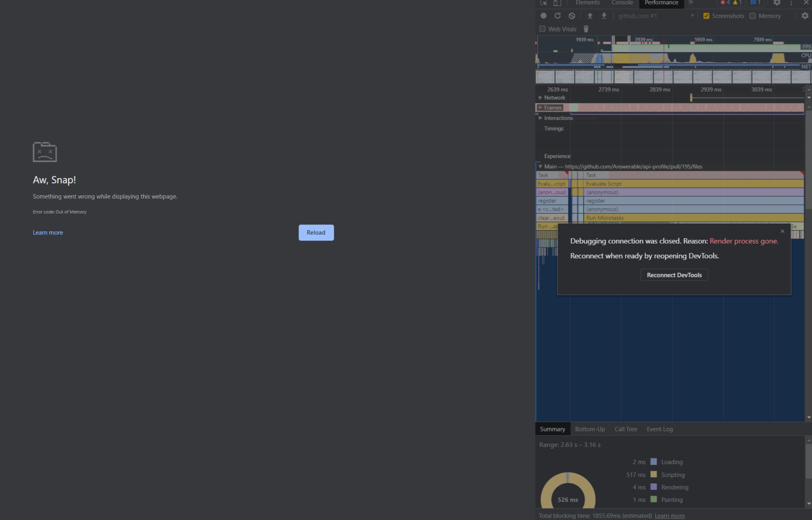The height and width of the screenshot is (520, 812).
Task: Enable the Web Vitals checkbox
Action: pos(542,29)
